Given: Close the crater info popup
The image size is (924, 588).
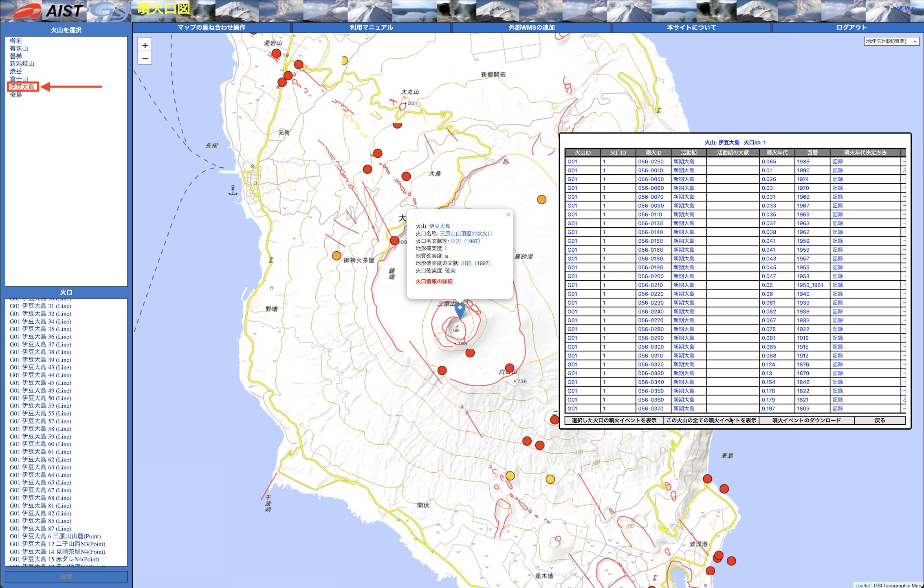Looking at the screenshot, I should coord(508,215).
